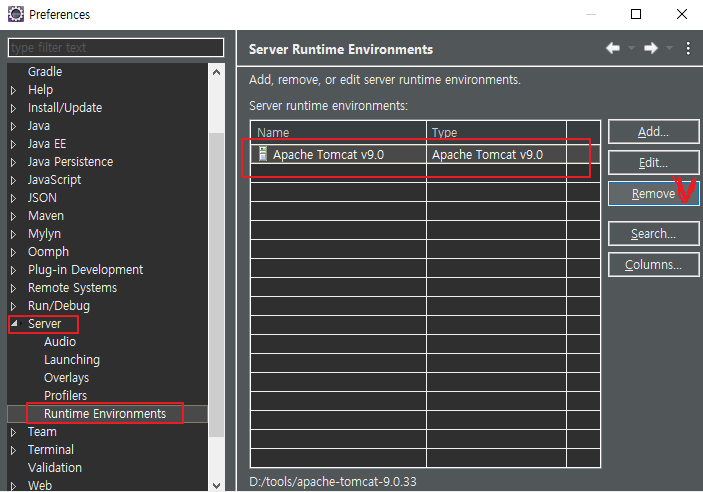Screen dimensions: 703x492
Task: Expand the Team tree node
Action: [13, 432]
